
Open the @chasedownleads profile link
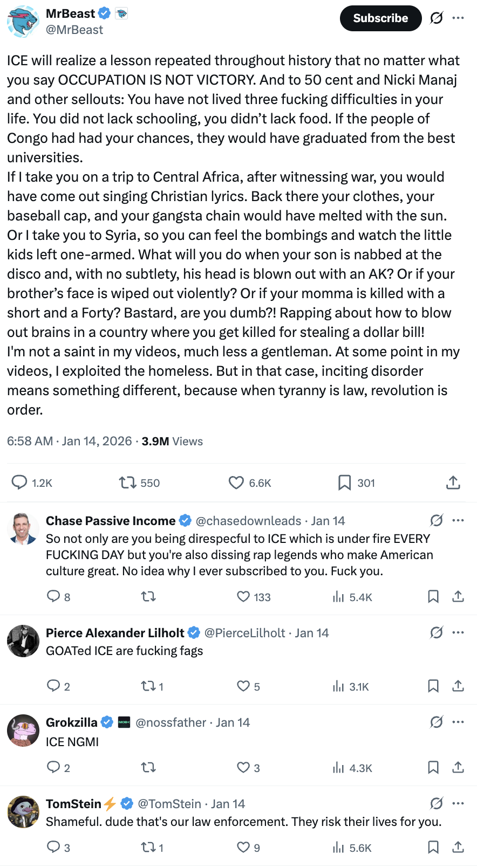coord(248,521)
